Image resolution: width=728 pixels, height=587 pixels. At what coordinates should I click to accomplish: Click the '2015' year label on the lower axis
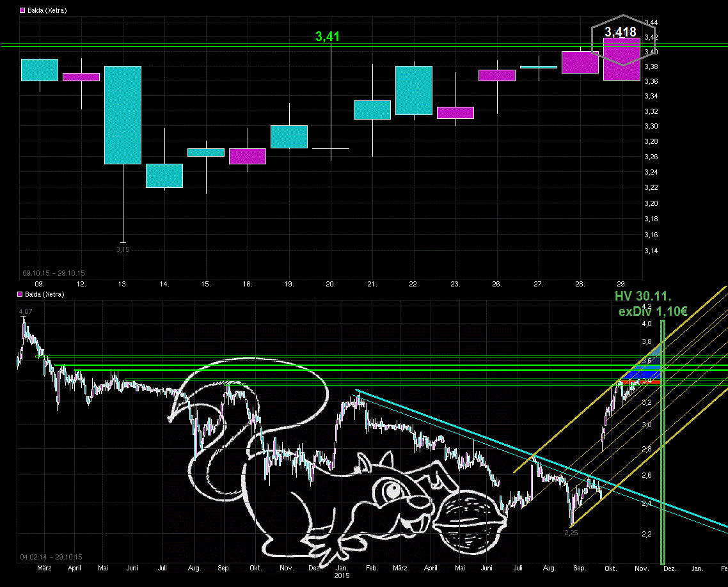(x=342, y=576)
